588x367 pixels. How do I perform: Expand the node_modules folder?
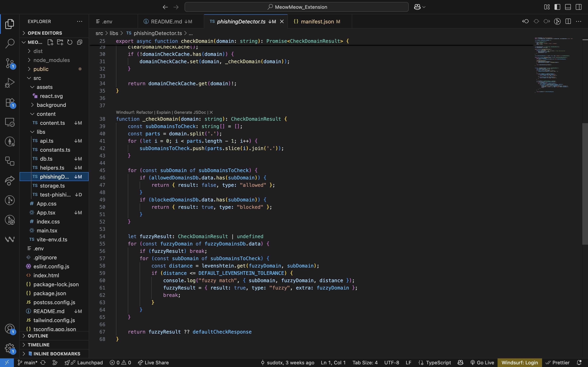click(x=51, y=60)
